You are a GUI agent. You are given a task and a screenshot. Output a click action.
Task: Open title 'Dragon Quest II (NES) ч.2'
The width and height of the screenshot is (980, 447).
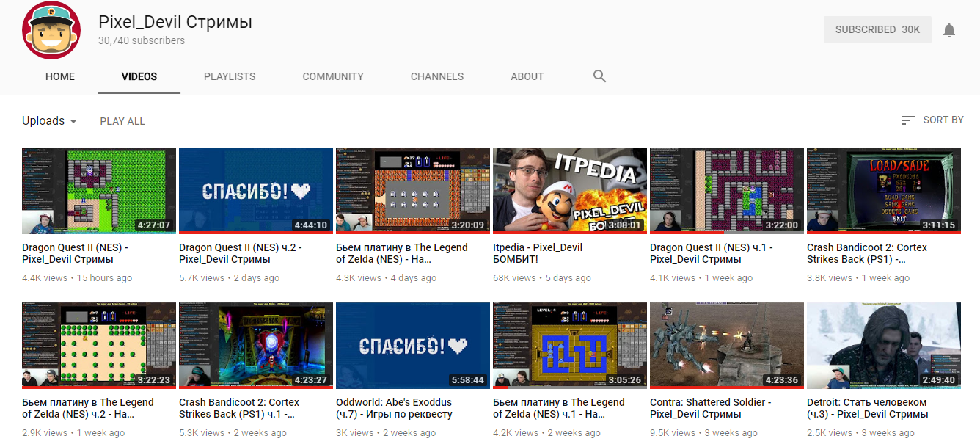(241, 253)
